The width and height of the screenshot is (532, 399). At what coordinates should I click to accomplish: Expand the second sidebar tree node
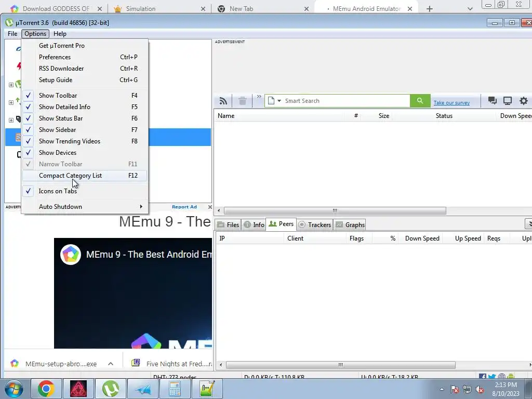pos(11,102)
